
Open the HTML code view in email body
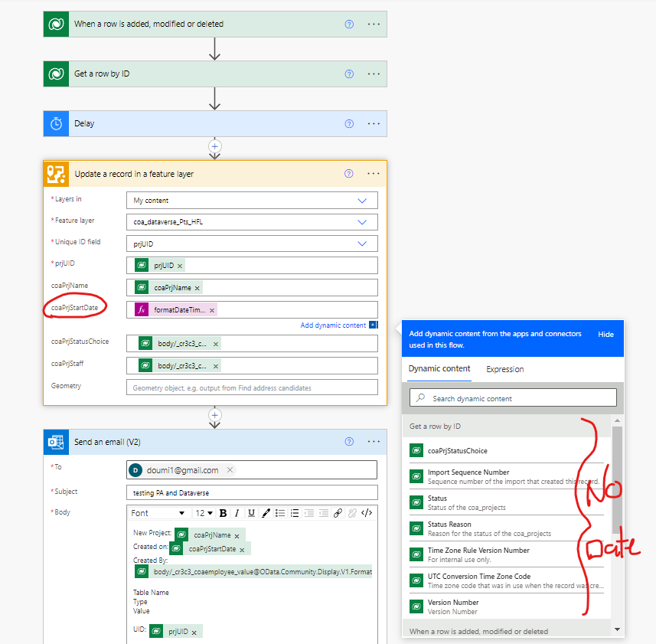366,512
